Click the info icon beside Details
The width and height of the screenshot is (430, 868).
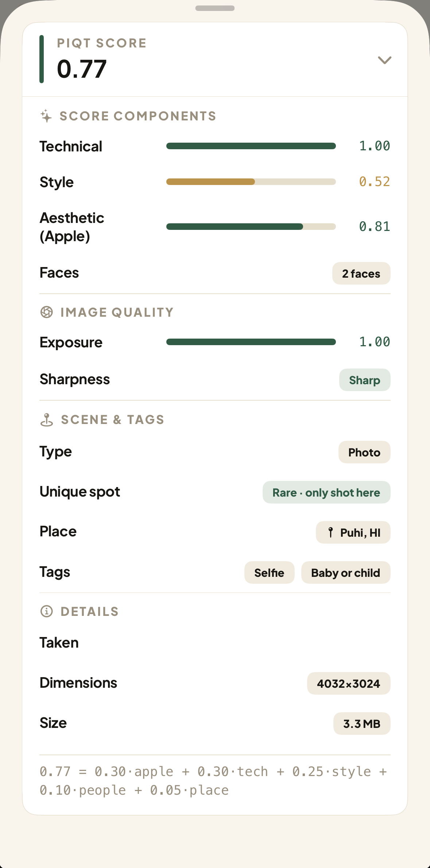(x=46, y=611)
